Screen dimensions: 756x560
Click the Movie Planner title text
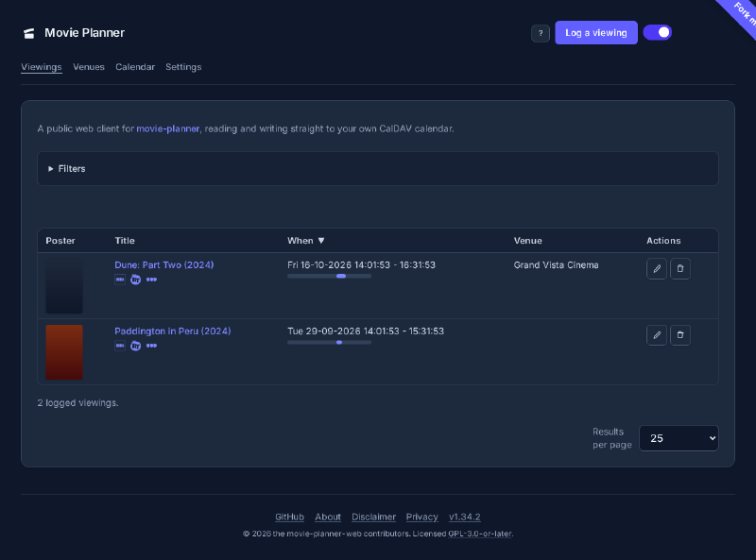point(84,33)
